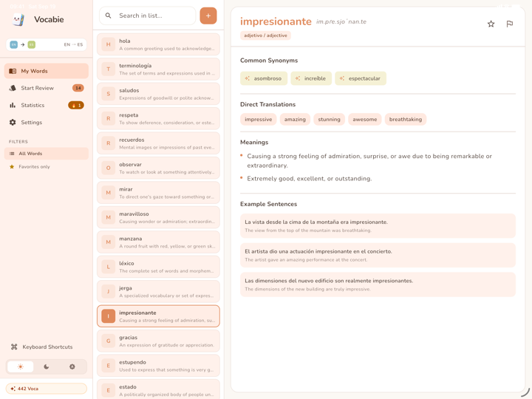Click the L badge for léxico
The height and width of the screenshot is (399, 532).
pos(108,267)
